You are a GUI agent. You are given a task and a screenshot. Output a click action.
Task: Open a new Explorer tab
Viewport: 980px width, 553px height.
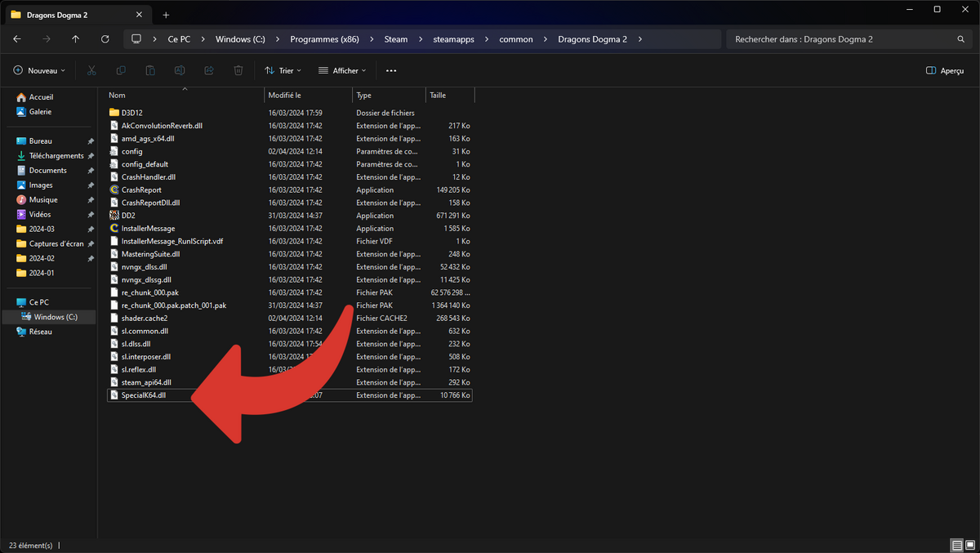[166, 15]
